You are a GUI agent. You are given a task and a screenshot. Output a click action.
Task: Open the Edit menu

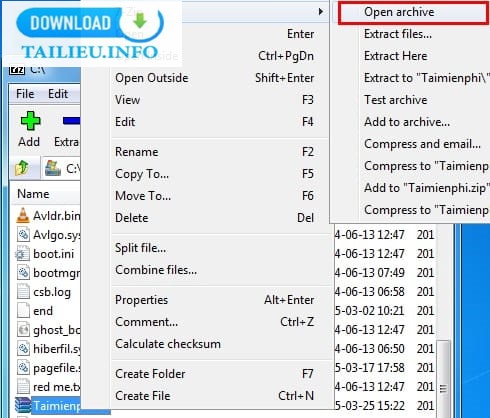58,94
